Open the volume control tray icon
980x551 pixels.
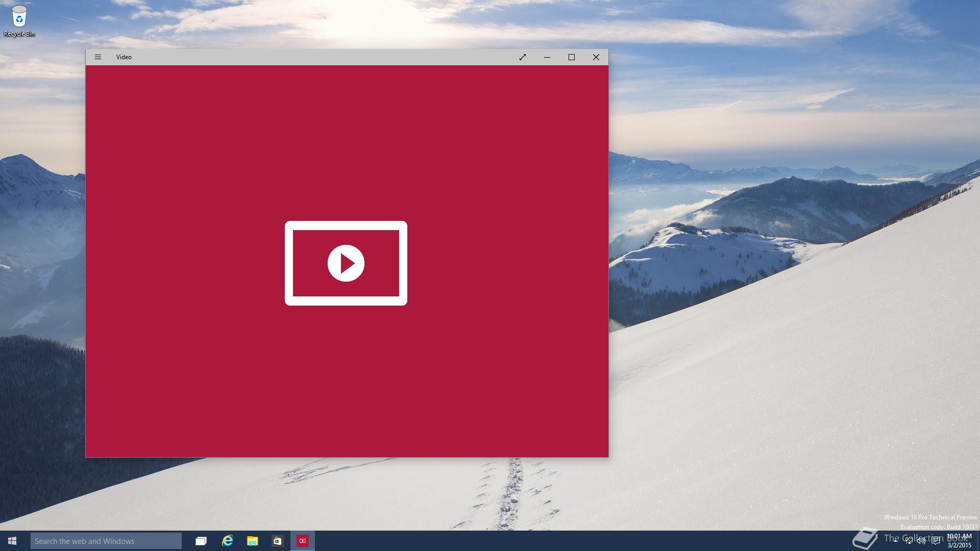click(x=921, y=541)
